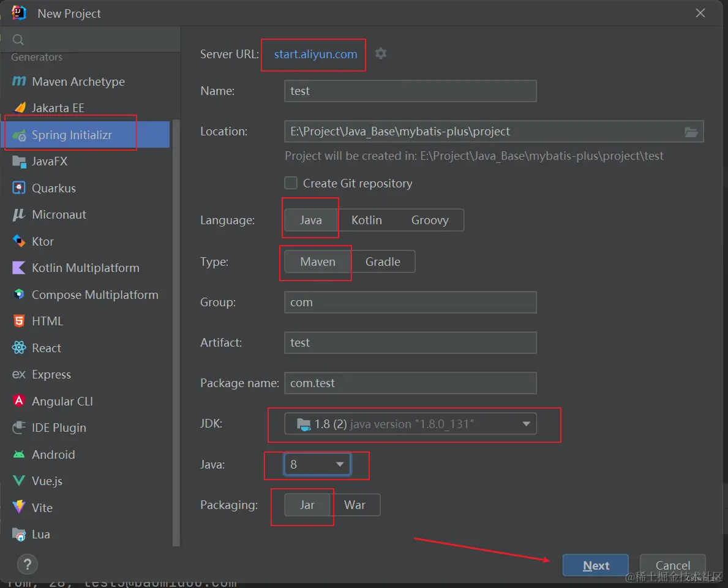Image resolution: width=728 pixels, height=588 pixels.
Task: Select Jar packaging option
Action: 307,505
